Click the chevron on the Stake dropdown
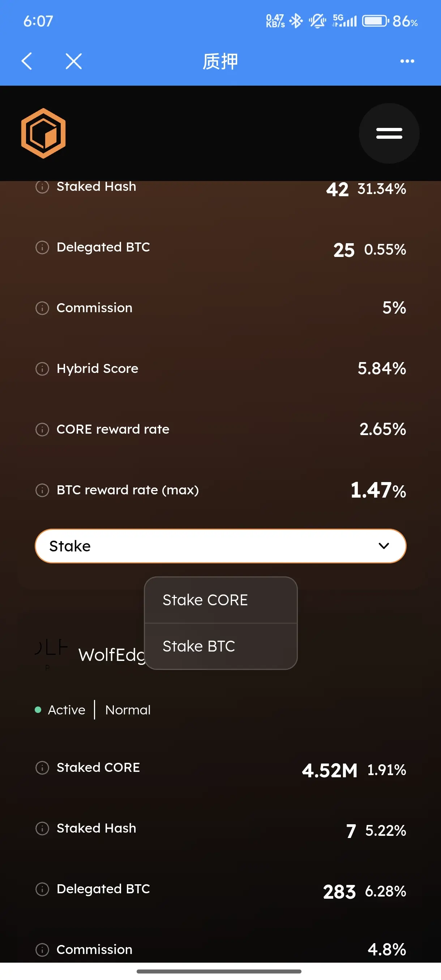441x980 pixels. click(384, 546)
